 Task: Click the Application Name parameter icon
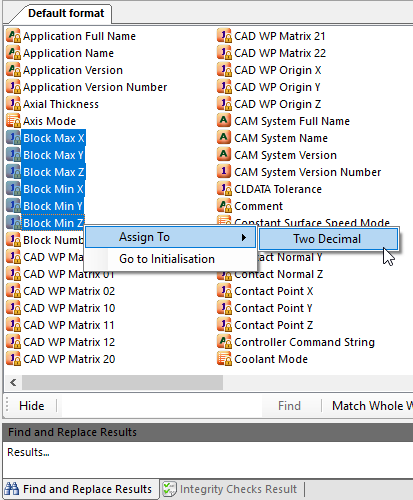pyautogui.click(x=13, y=53)
